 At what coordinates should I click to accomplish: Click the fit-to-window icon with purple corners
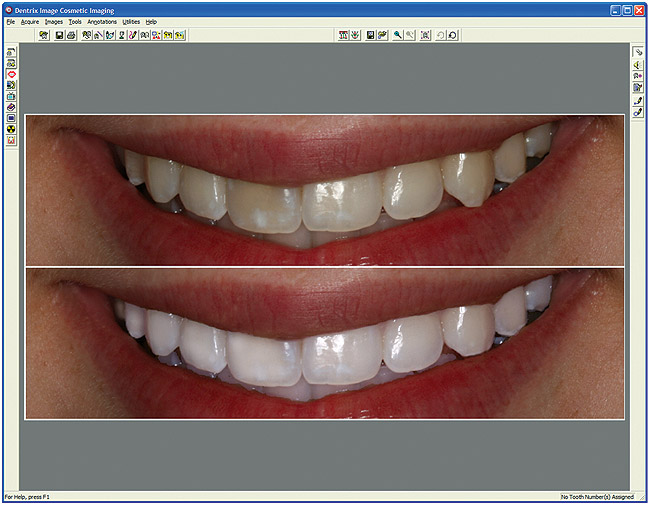[425, 35]
